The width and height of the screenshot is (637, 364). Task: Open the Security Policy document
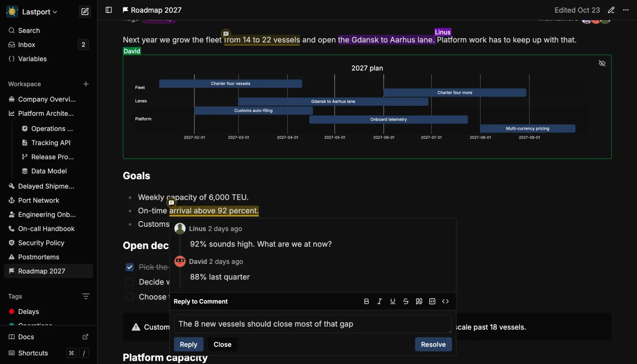coord(48,243)
